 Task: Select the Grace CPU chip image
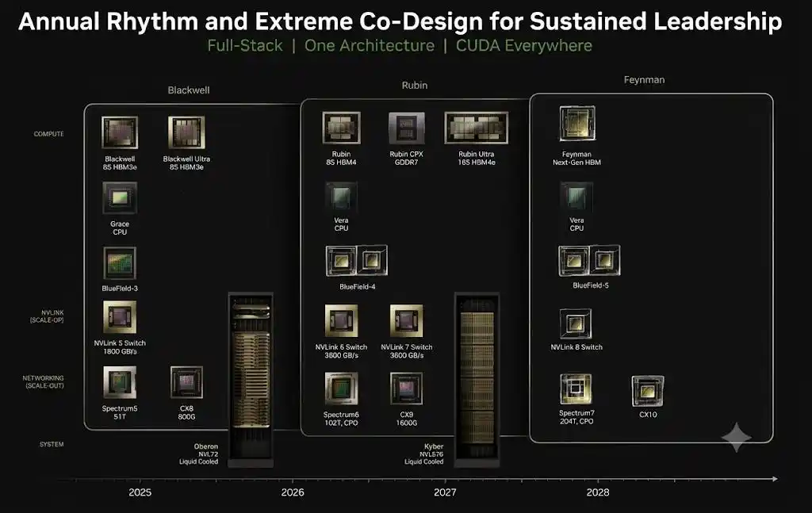[x=120, y=197]
